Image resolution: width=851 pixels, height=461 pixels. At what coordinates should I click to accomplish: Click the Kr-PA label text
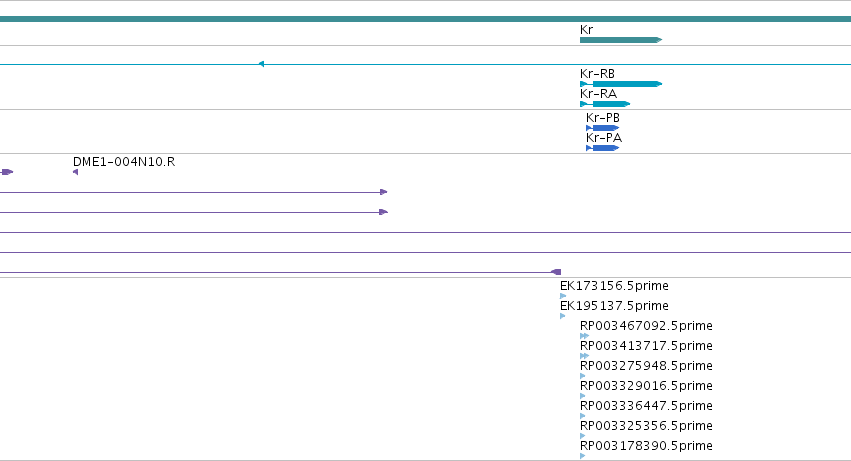(x=604, y=137)
